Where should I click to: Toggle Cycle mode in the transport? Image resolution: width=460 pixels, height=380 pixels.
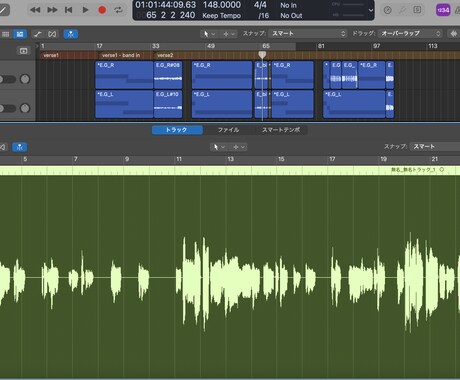118,10
